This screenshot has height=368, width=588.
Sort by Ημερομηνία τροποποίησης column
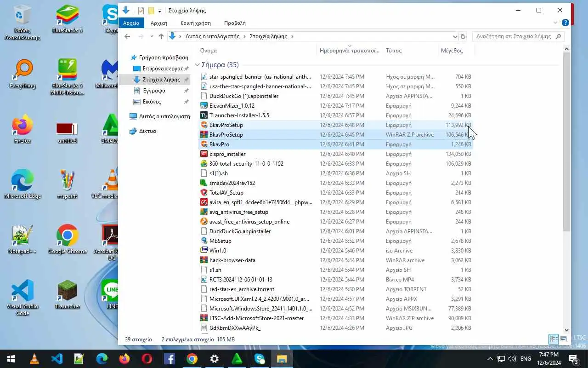pyautogui.click(x=350, y=51)
